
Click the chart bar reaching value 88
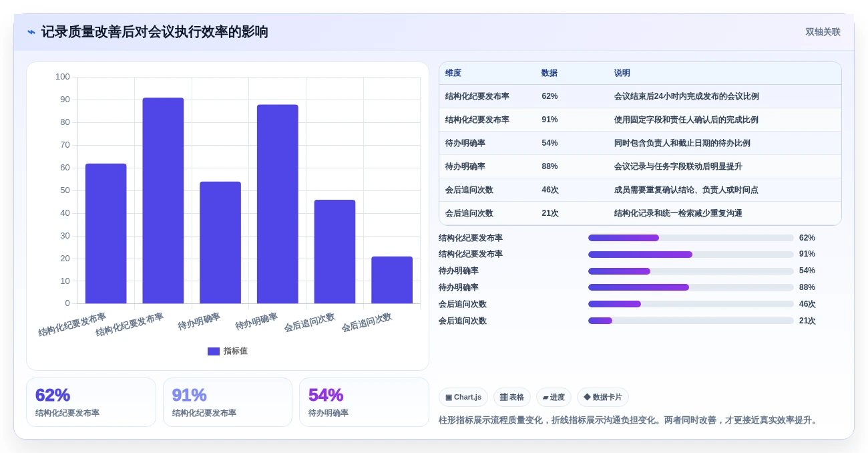pos(278,204)
